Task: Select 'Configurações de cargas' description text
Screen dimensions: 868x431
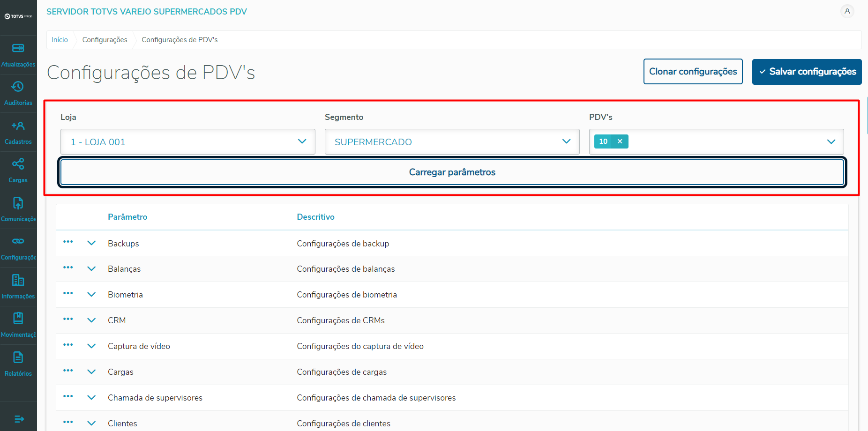Action: tap(342, 372)
